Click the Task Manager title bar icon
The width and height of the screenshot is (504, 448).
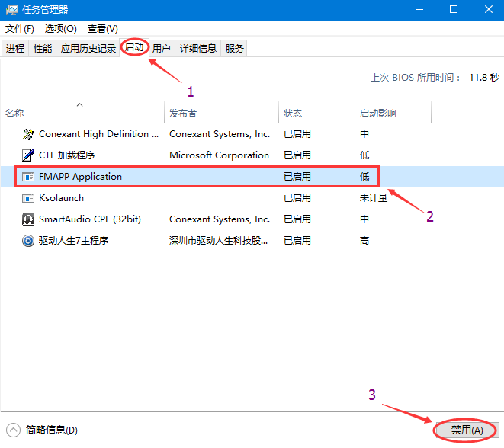point(12,10)
